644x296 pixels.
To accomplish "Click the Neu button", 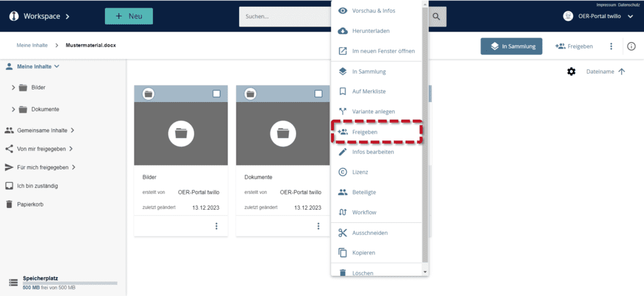I will 130,16.
